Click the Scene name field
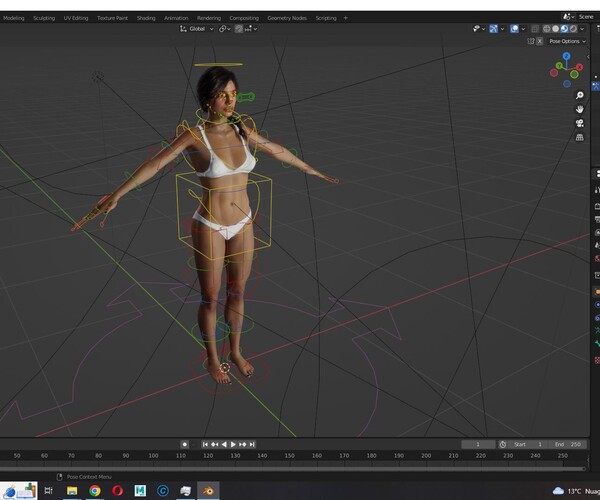Screen dimensions: 600x500 tap(588, 16)
